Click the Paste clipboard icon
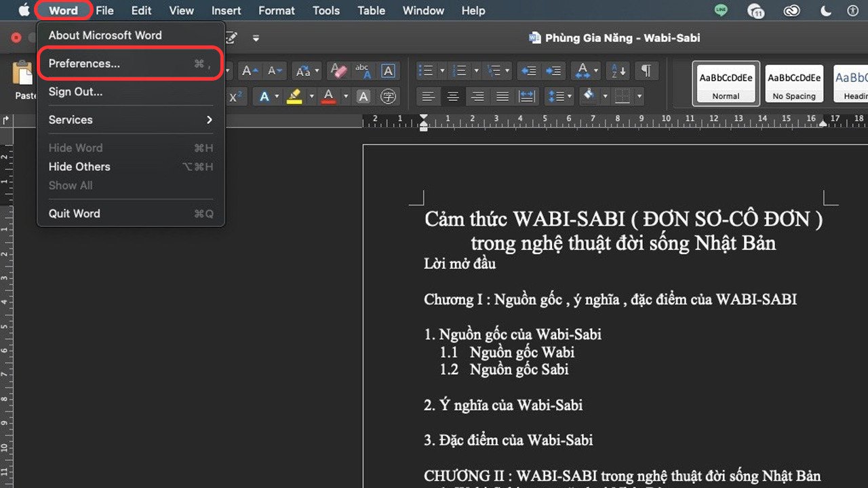Viewport: 868px width, 488px height. click(x=24, y=73)
